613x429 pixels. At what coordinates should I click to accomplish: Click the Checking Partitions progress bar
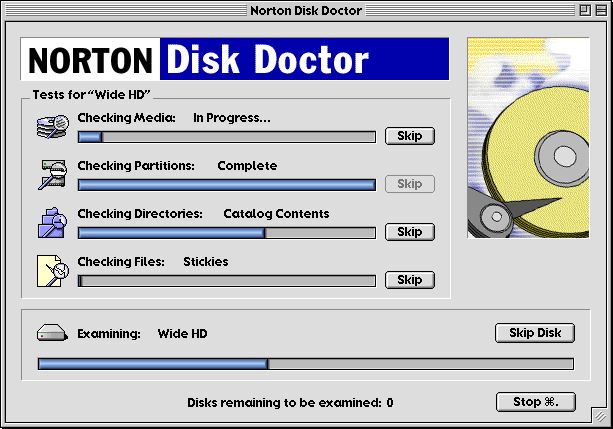[227, 185]
